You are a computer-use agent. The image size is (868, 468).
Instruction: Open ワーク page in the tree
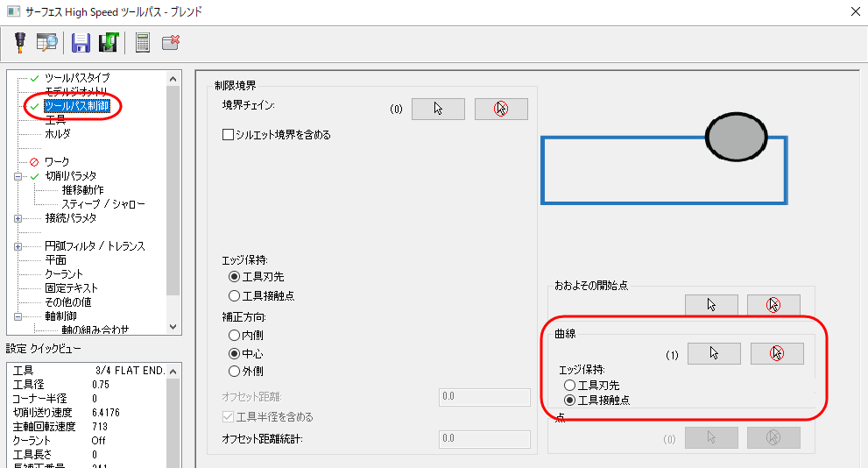pos(57,162)
